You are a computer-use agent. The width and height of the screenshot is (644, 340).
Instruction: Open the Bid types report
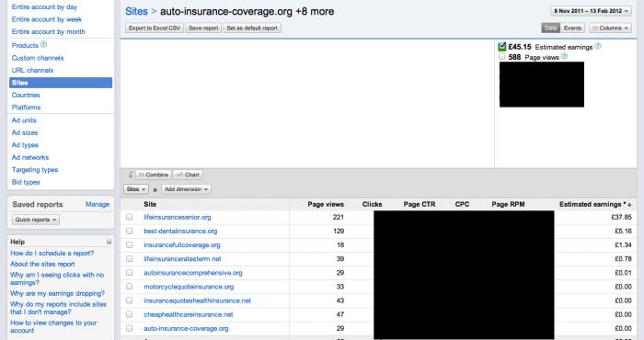[x=26, y=182]
